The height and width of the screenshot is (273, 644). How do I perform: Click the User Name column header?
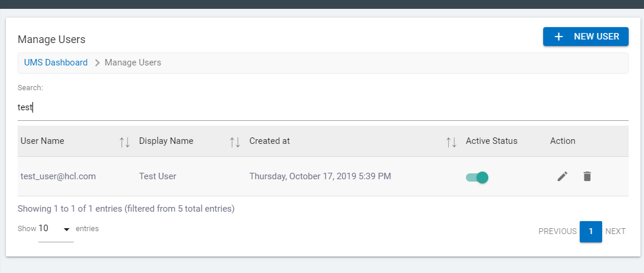click(42, 141)
